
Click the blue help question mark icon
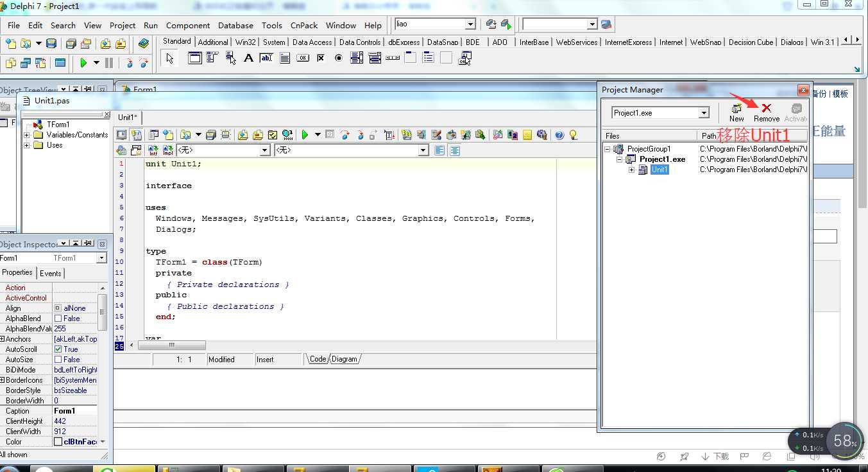click(559, 135)
